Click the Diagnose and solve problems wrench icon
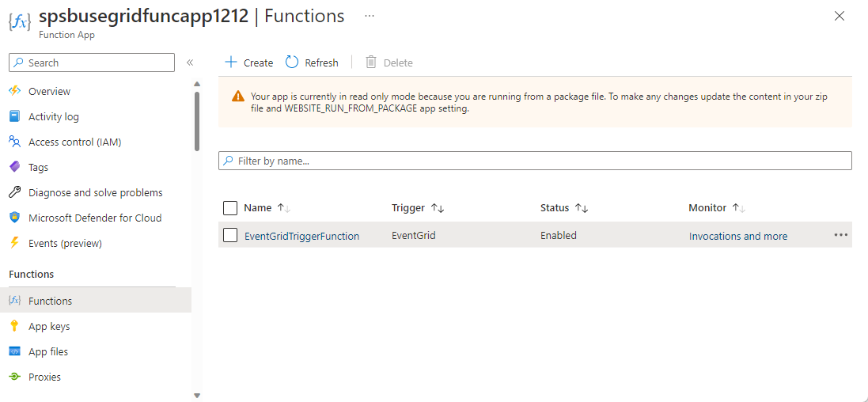The height and width of the screenshot is (402, 868). click(14, 192)
